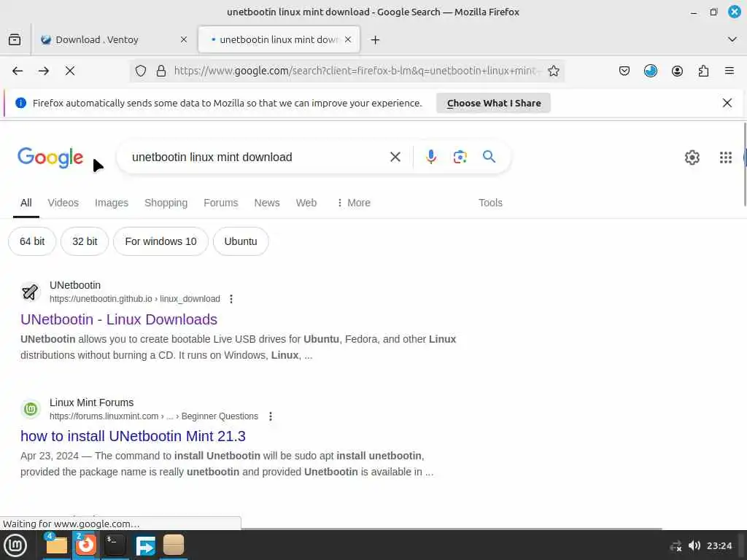Switch to the Download . Ventoy tab
This screenshot has height=560, width=747.
(x=97, y=39)
